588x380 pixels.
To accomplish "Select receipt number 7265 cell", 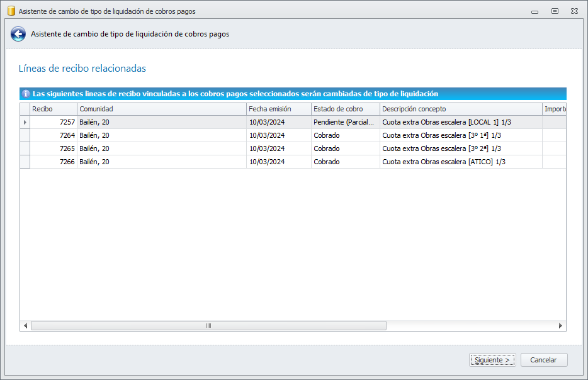I will (x=54, y=148).
